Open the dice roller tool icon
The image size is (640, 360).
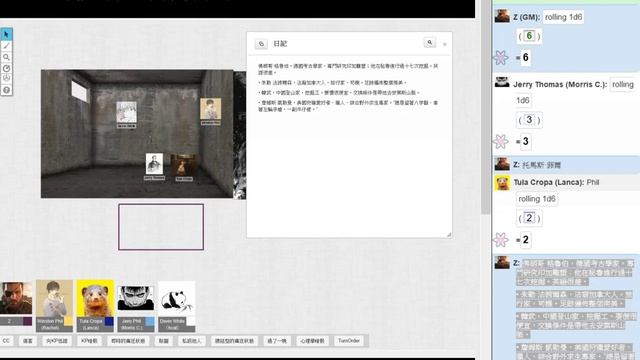tap(6, 78)
